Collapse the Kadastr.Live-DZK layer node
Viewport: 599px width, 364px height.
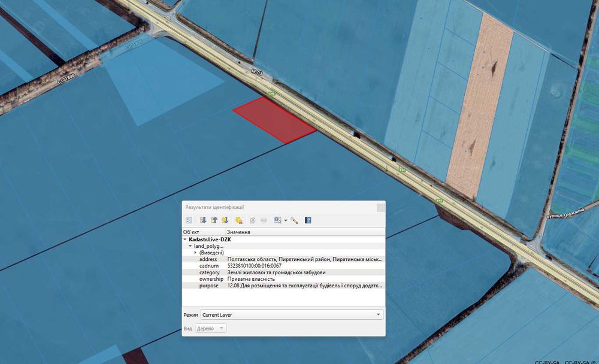[x=185, y=239]
